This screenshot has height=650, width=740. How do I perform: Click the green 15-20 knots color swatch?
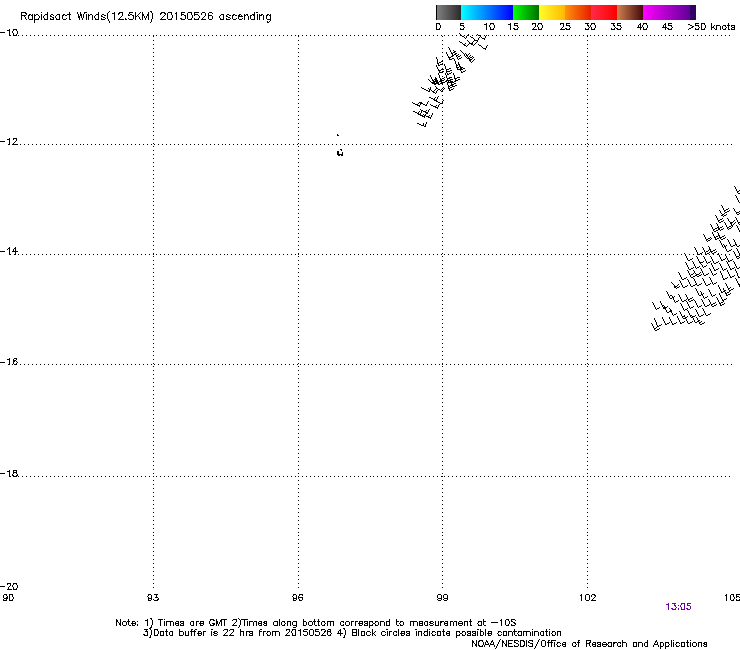pyautogui.click(x=526, y=12)
